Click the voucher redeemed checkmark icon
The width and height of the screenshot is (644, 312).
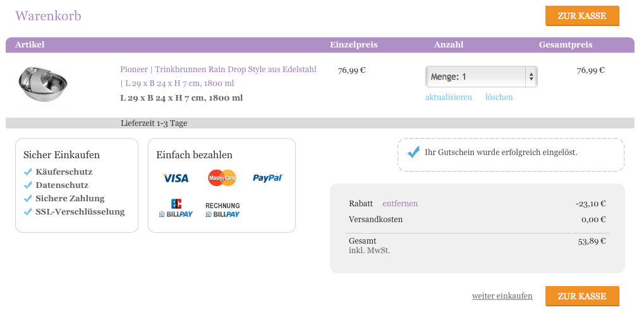(413, 152)
